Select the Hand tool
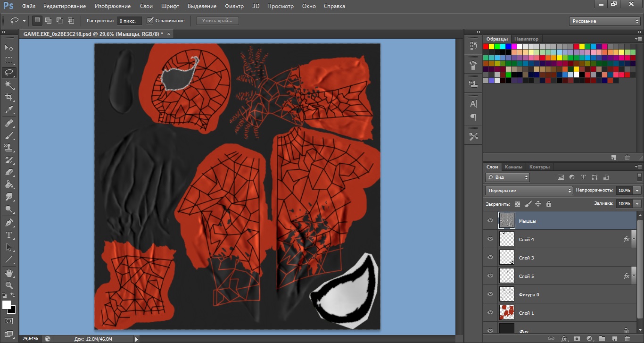This screenshot has width=644, height=343. click(9, 273)
